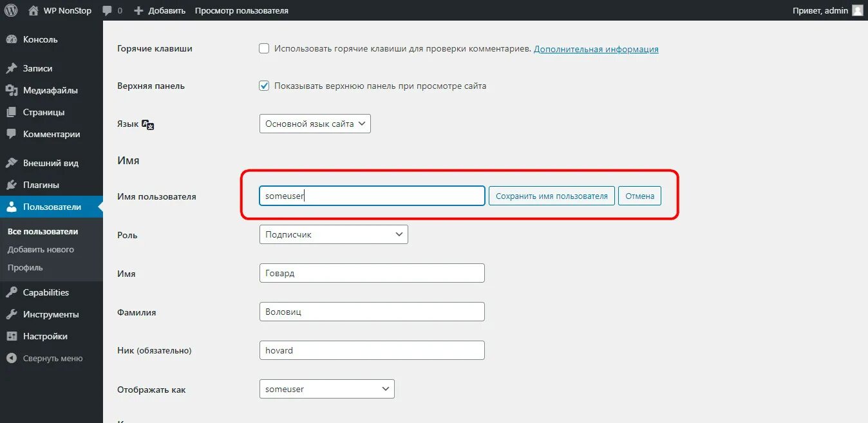
Task: Uncheck Показывать верхнюю панель checkbox
Action: (264, 86)
